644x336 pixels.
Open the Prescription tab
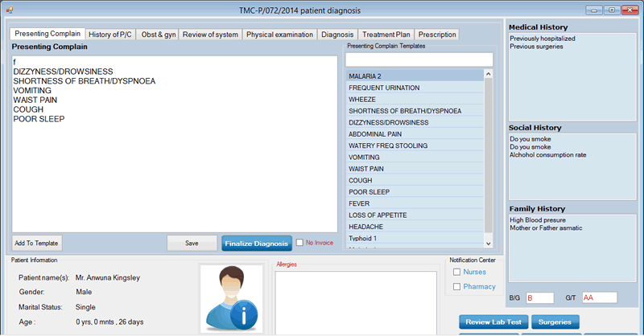(437, 35)
